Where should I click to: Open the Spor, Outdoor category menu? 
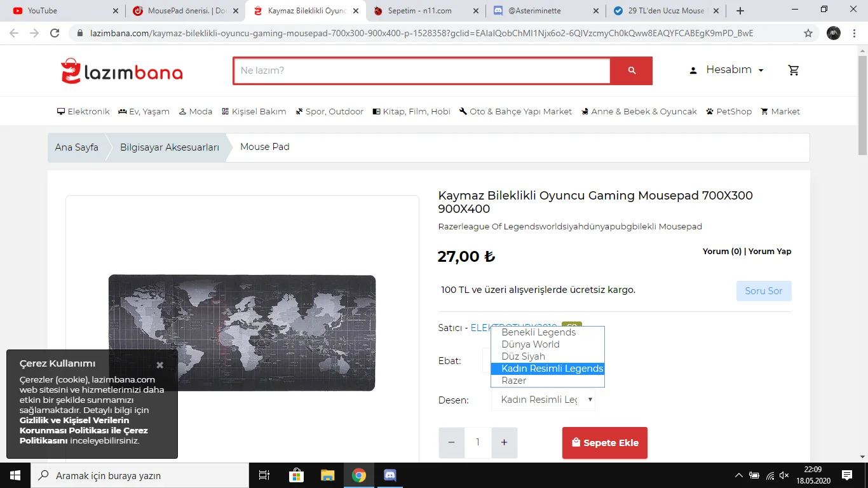pos(330,111)
